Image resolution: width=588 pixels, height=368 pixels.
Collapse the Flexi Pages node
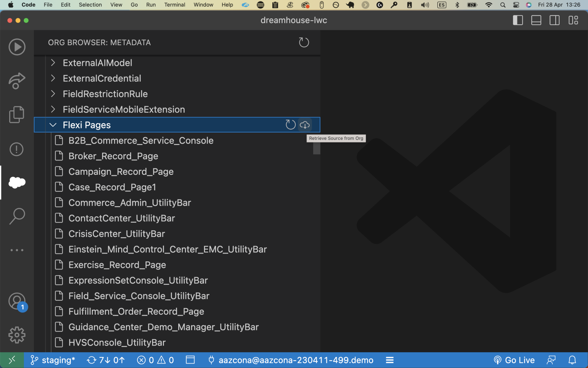tap(53, 125)
